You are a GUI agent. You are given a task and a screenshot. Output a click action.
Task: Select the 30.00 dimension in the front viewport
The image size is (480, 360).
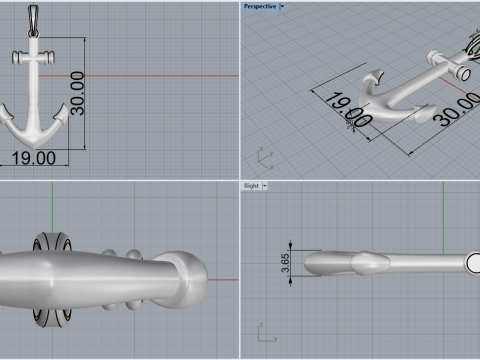pyautogui.click(x=77, y=93)
